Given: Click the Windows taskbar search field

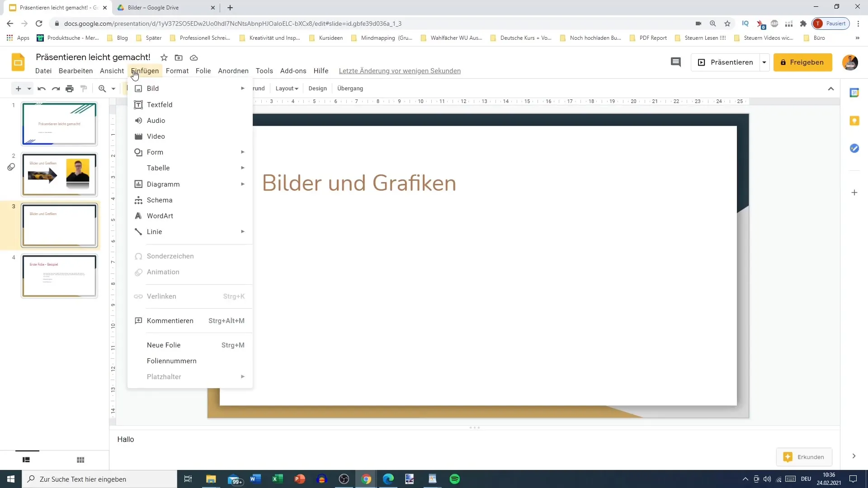Looking at the screenshot, I should 99,479.
